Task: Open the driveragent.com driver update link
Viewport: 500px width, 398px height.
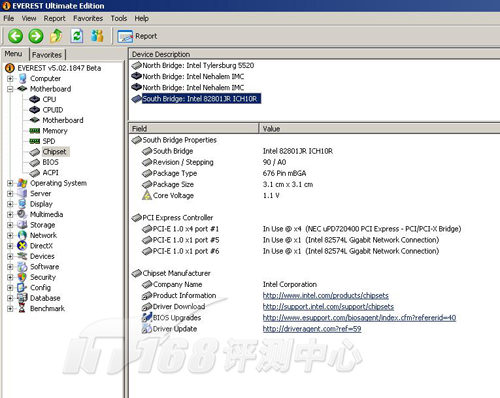Action: pos(312,329)
